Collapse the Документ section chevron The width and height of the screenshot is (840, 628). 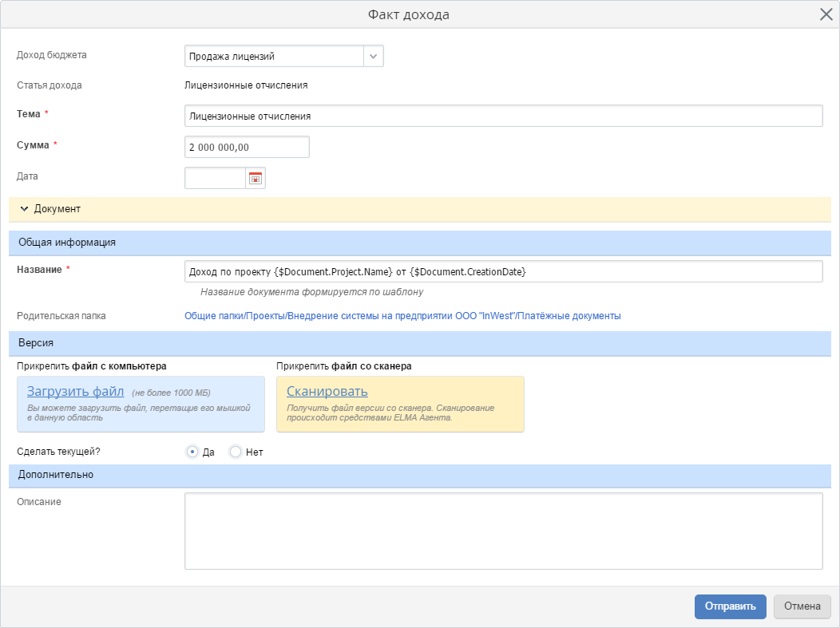tap(24, 209)
